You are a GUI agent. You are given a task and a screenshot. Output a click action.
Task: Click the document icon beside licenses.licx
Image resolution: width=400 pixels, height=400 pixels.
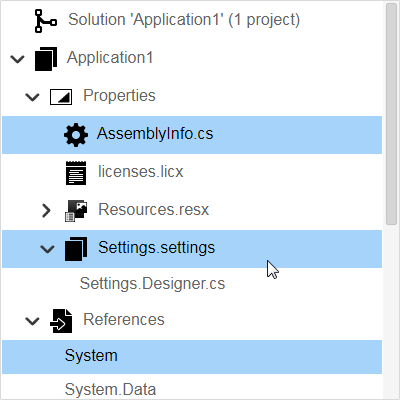pos(76,173)
